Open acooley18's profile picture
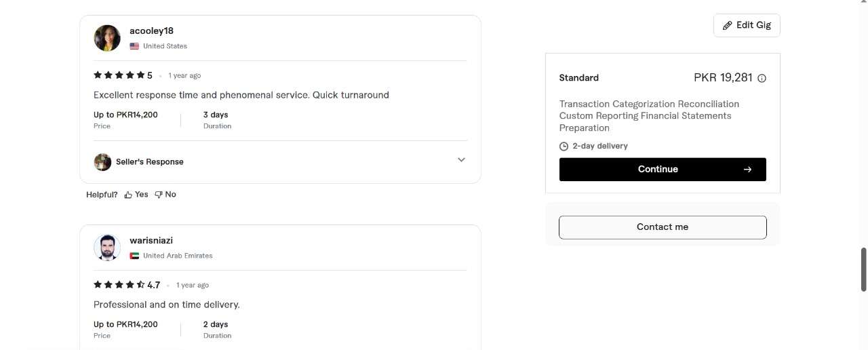The image size is (868, 350). coord(107,38)
